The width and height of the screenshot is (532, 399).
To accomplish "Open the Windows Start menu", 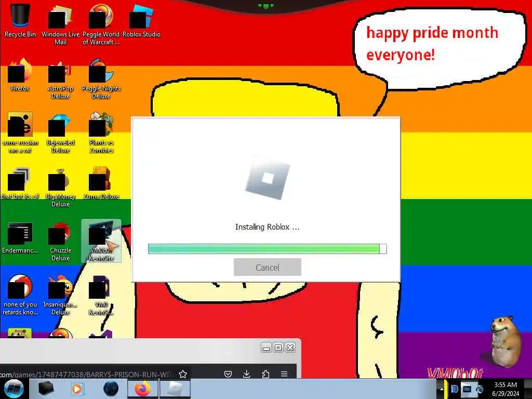I will [x=14, y=389].
